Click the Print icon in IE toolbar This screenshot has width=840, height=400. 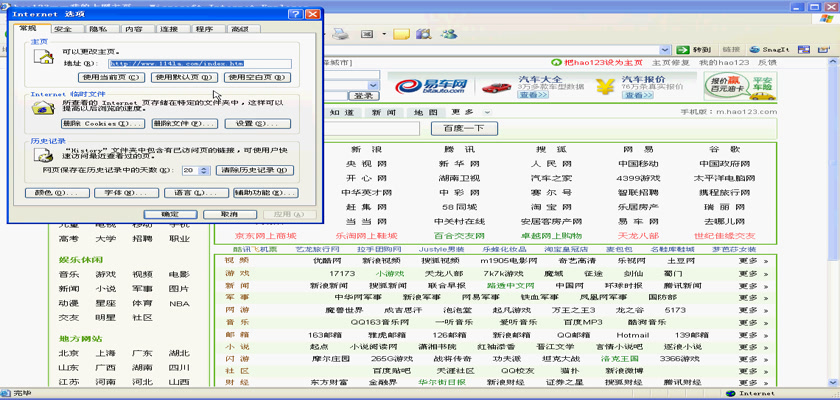[340, 34]
